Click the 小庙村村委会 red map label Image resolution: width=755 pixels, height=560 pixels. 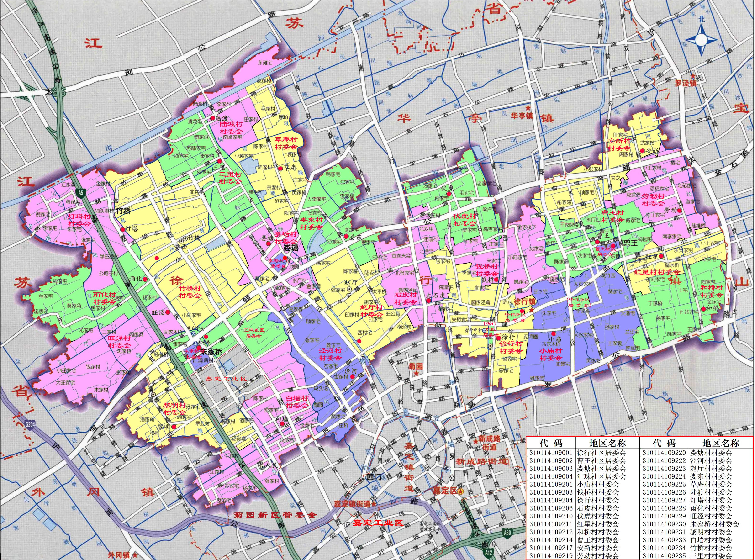pyautogui.click(x=551, y=354)
